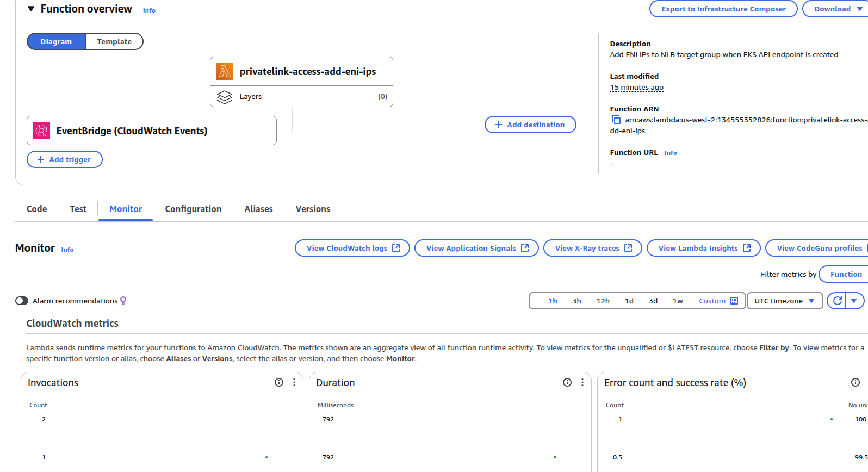Select the Monitor tab

pyautogui.click(x=126, y=209)
